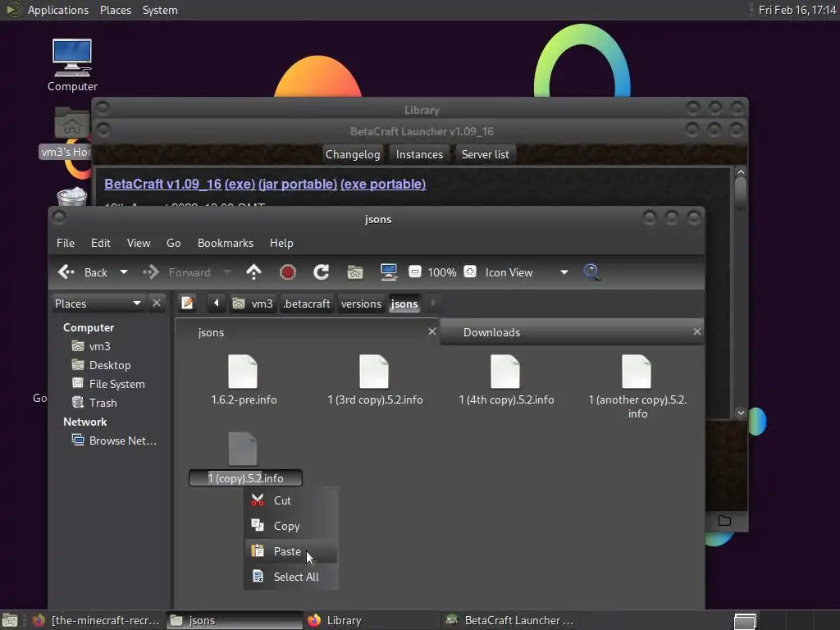840x630 pixels.
Task: Reload the current folder
Action: (x=321, y=272)
